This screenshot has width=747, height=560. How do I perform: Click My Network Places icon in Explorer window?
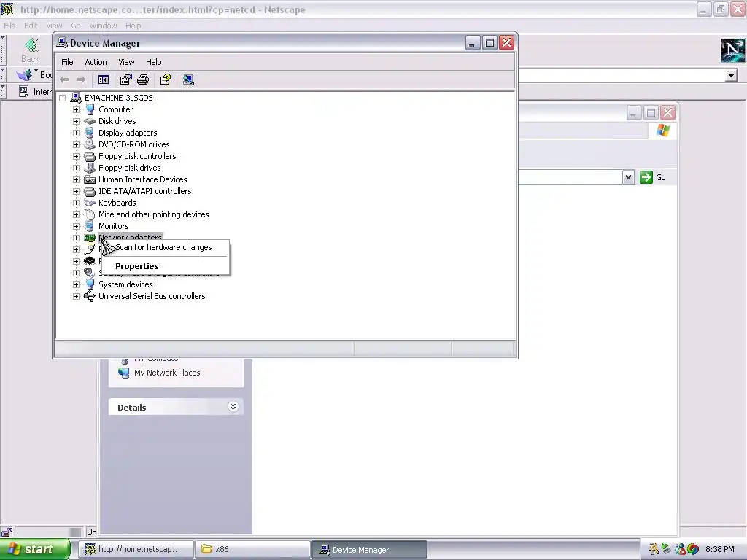(124, 373)
